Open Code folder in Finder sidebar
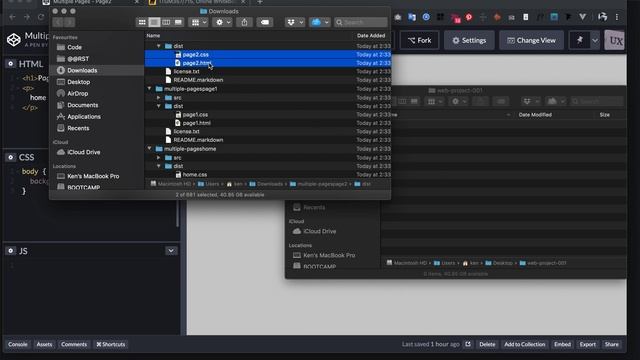Image resolution: width=640 pixels, height=360 pixels. coord(74,47)
